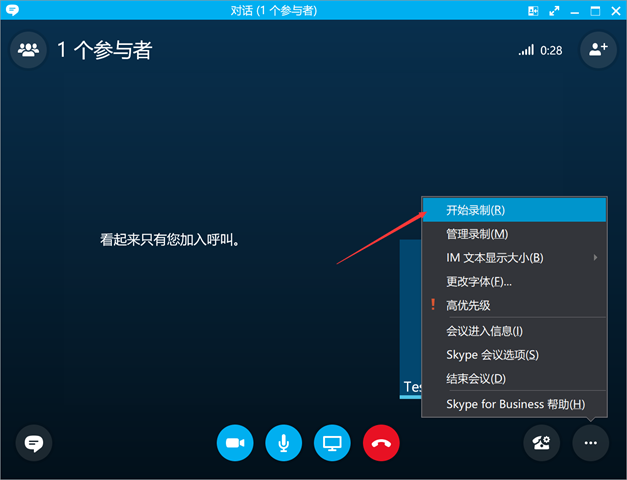Hang up with the red phone icon
This screenshot has height=480, width=627.
381,442
